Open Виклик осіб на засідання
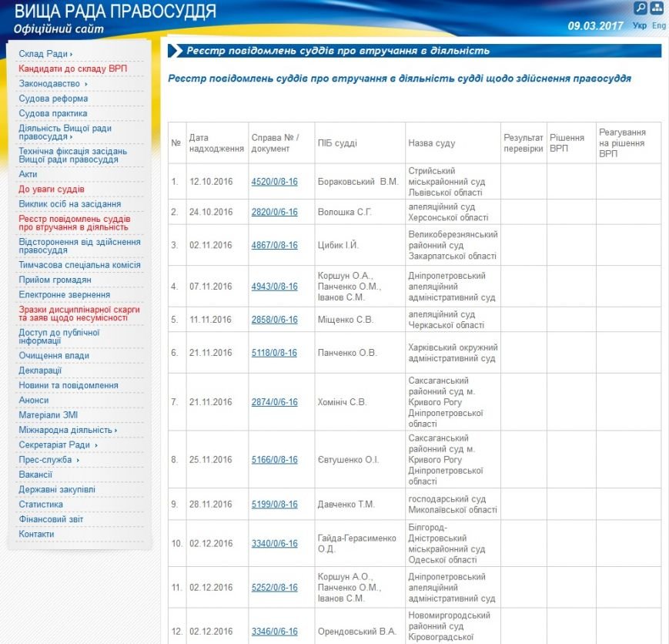Image resolution: width=669 pixels, height=644 pixels. (69, 204)
